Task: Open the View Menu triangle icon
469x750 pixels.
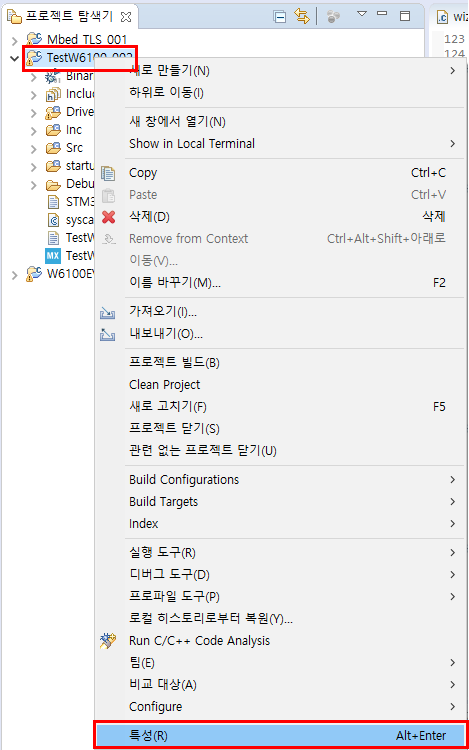Action: point(362,14)
